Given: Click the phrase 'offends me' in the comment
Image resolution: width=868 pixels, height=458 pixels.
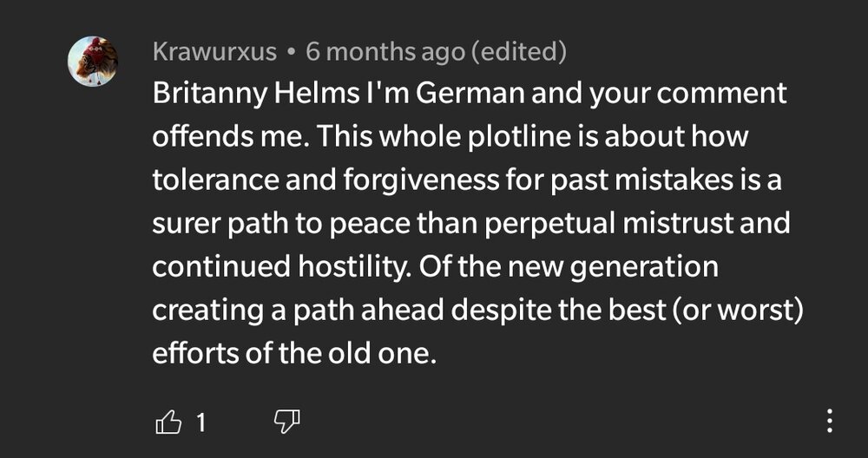Looking at the screenshot, I should pyautogui.click(x=228, y=136).
